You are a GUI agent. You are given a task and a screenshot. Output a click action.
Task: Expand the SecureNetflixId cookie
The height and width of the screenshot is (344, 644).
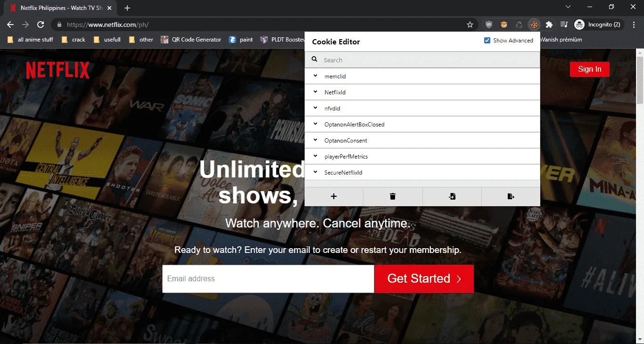(422, 173)
